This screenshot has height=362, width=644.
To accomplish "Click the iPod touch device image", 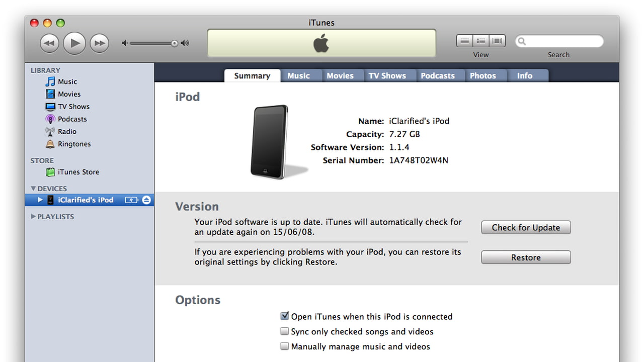I will [270, 142].
